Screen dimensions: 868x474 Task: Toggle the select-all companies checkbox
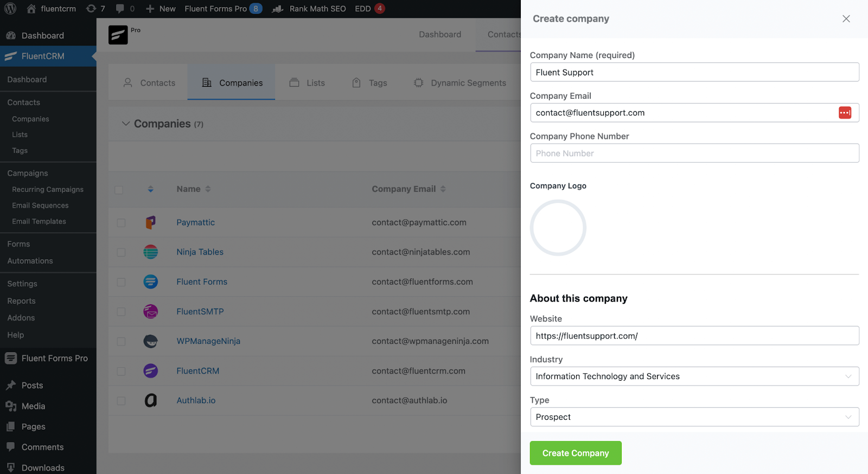tap(119, 190)
